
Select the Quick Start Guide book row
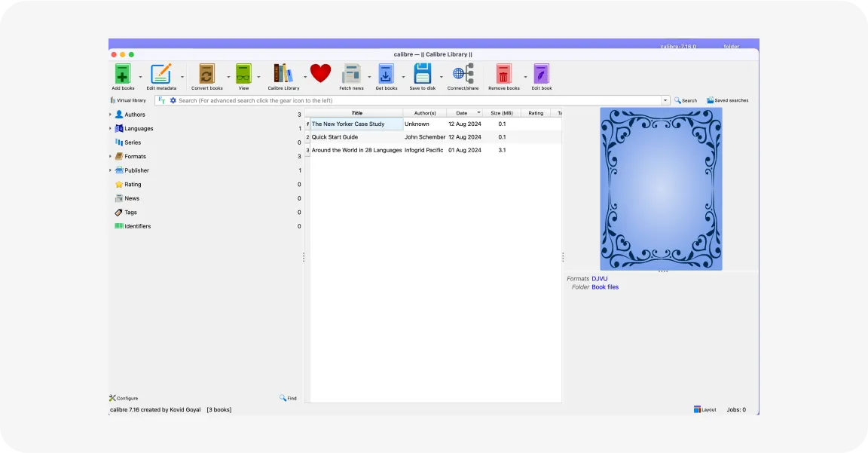[433, 136]
